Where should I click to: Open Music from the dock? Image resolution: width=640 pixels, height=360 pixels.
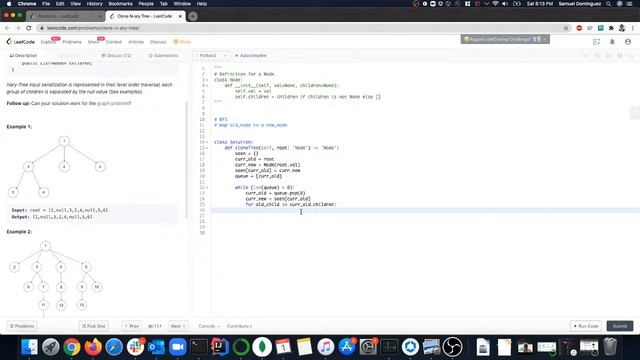click(326, 347)
